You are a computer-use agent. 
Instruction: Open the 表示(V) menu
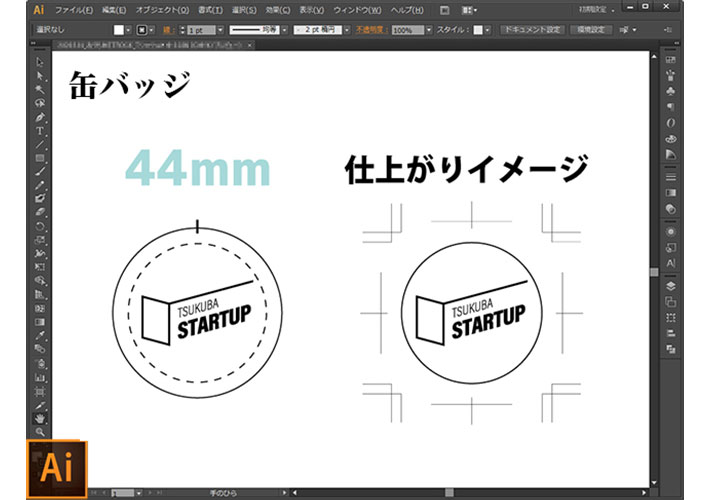pos(312,10)
